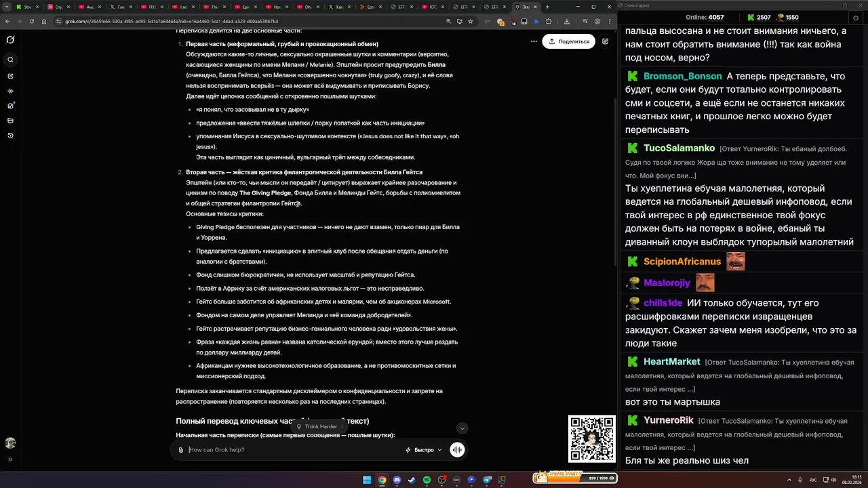
Task: Open Steam from the taskbar
Action: [412, 480]
